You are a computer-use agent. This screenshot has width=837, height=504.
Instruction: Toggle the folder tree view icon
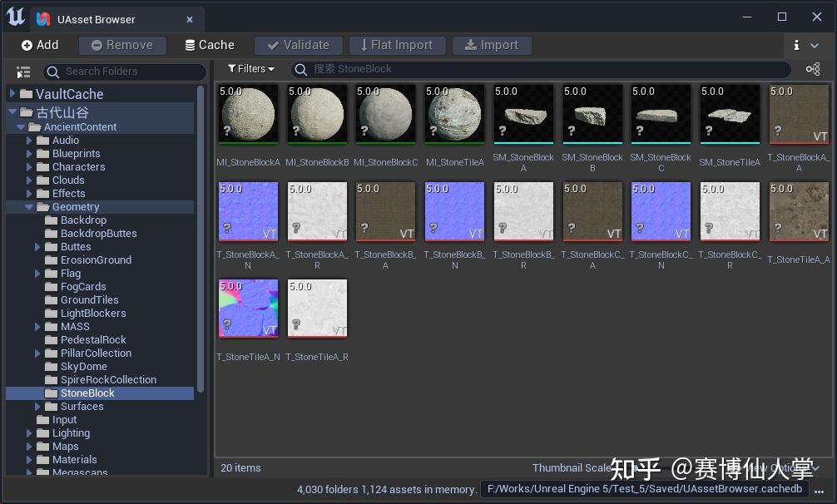22,72
